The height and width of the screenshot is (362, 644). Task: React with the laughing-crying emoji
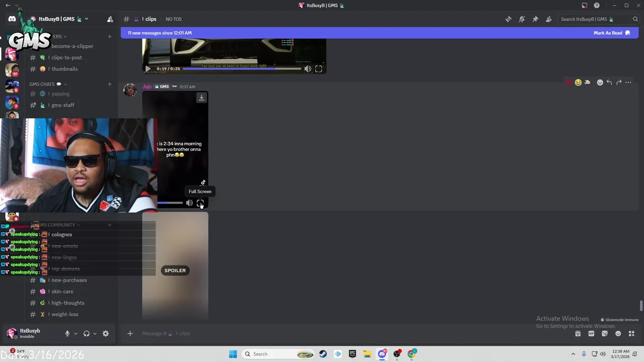(578, 82)
